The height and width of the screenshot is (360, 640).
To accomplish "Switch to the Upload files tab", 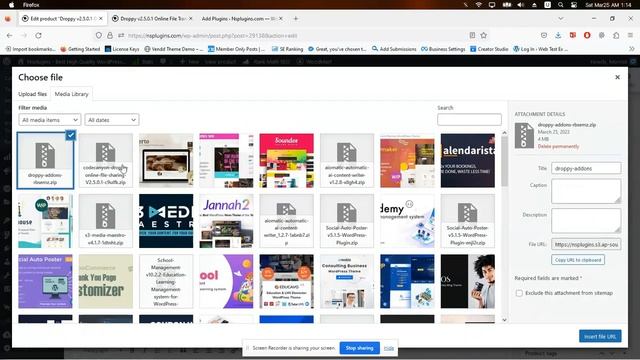I will pos(33,94).
